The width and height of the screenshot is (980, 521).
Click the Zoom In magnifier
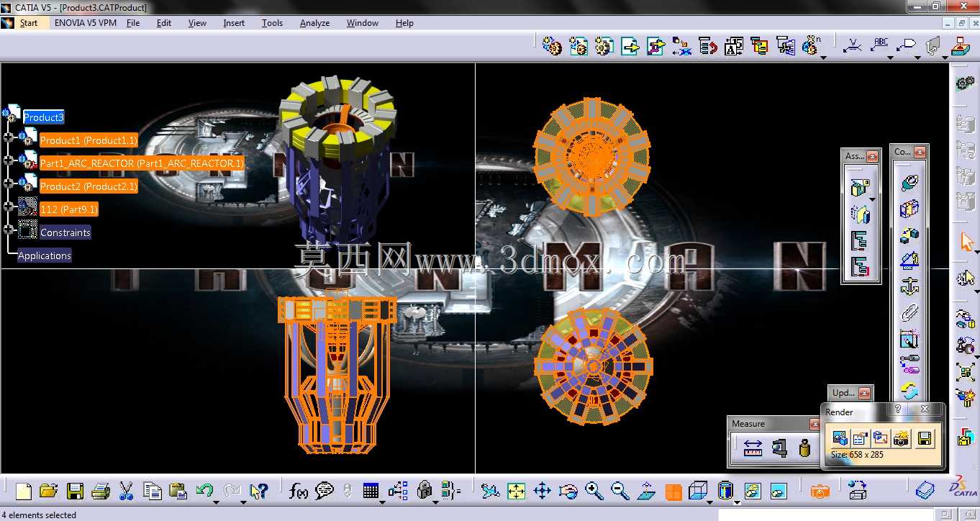(x=594, y=491)
